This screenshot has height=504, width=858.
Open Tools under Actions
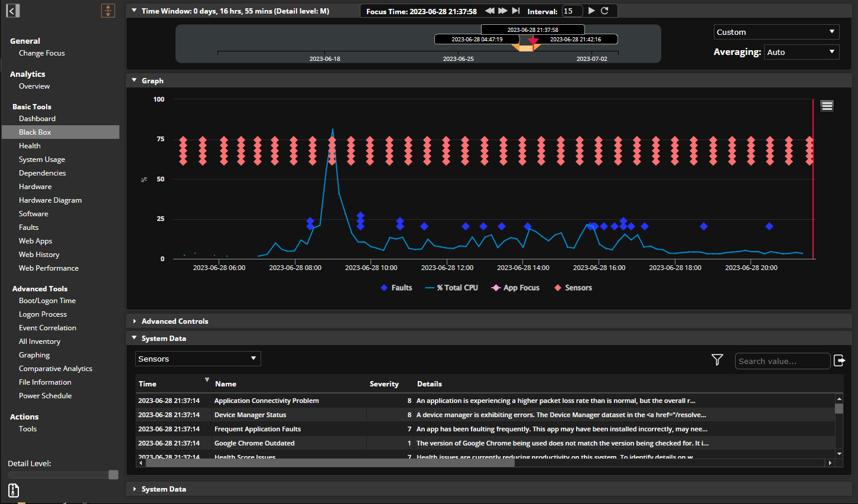pyautogui.click(x=28, y=429)
